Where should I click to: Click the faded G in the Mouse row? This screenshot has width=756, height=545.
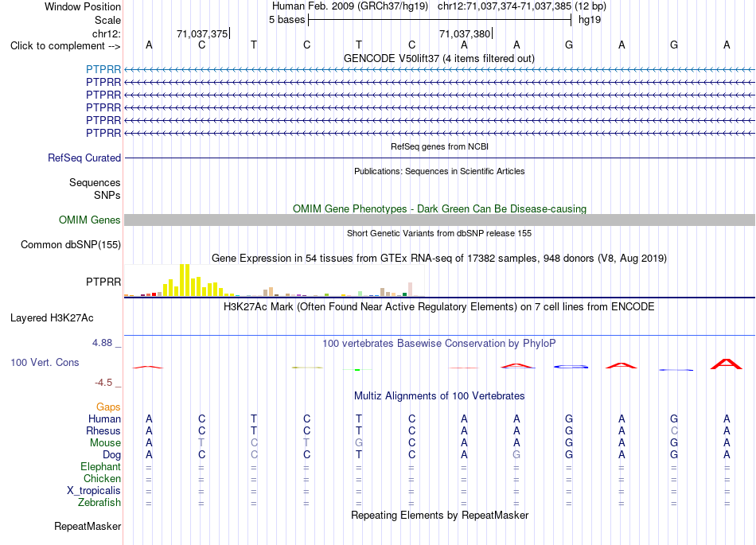pos(359,443)
